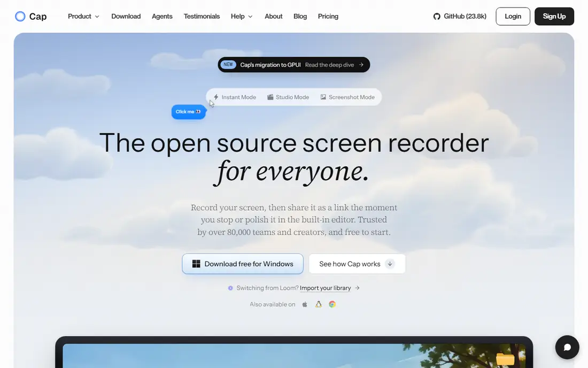The height and width of the screenshot is (368, 588).
Task: Click Download free for Windows
Action: coord(243,264)
